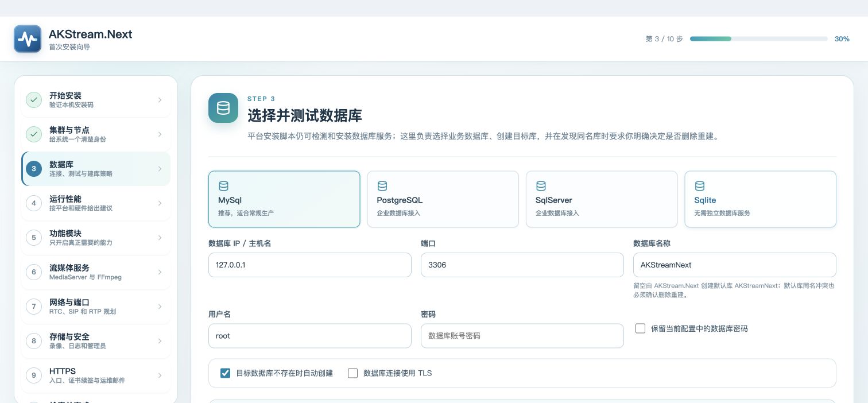Click the 首次安装向导 subtitle
The width and height of the screenshot is (868, 403).
[x=69, y=47]
